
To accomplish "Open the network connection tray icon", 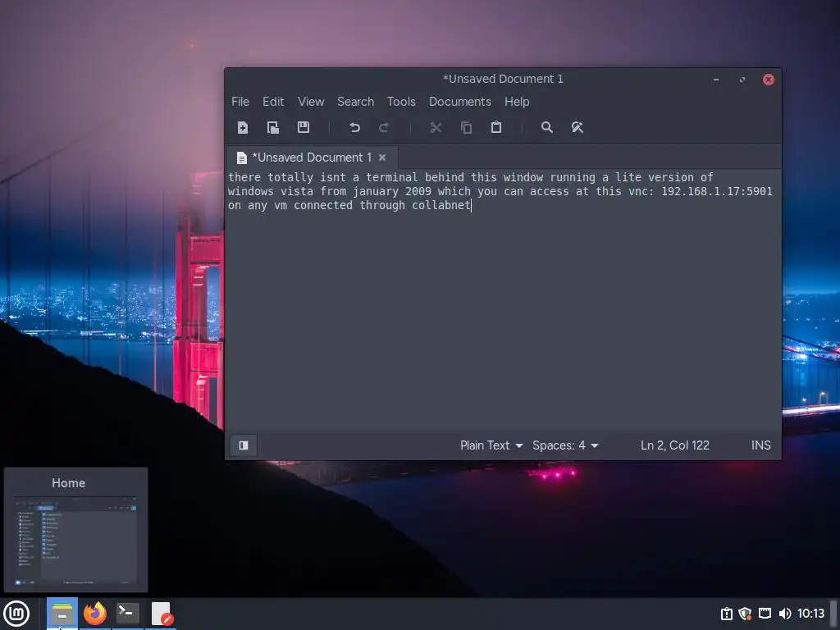I will [765, 614].
